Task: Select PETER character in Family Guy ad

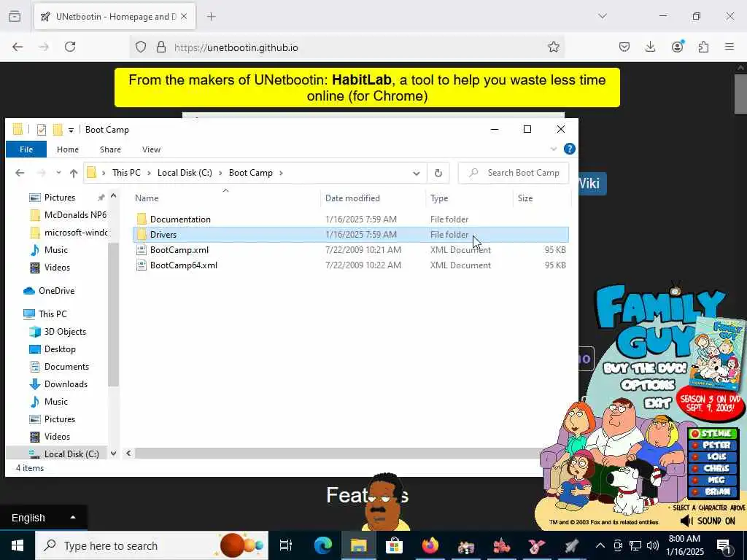Action: (x=713, y=445)
